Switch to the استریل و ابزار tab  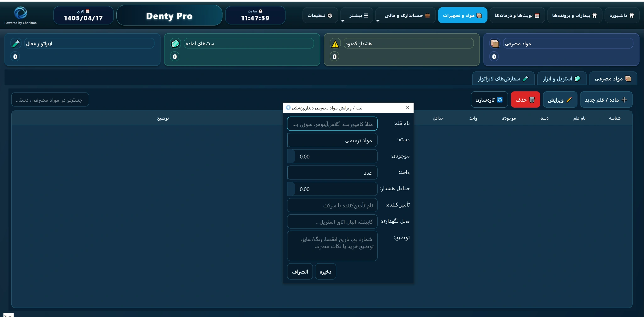[x=562, y=79]
